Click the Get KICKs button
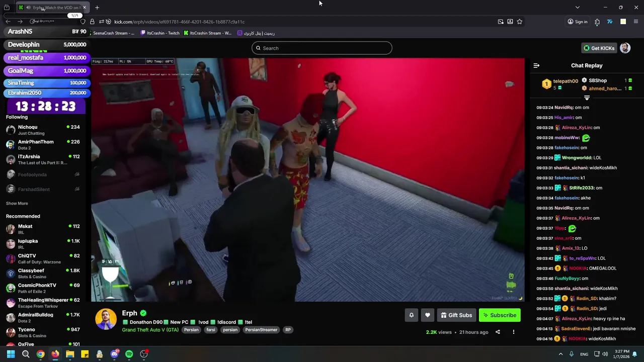The image size is (644, 362). [x=599, y=48]
